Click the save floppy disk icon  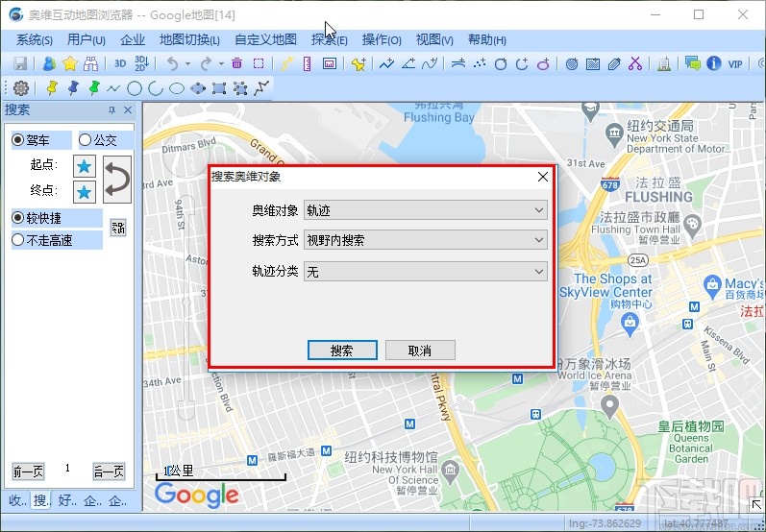(x=20, y=63)
